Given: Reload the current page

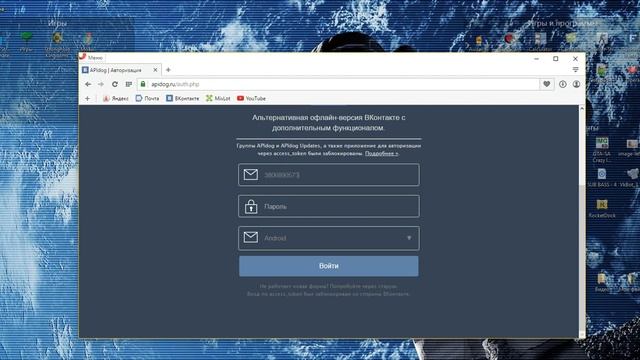Looking at the screenshot, I should tap(115, 84).
